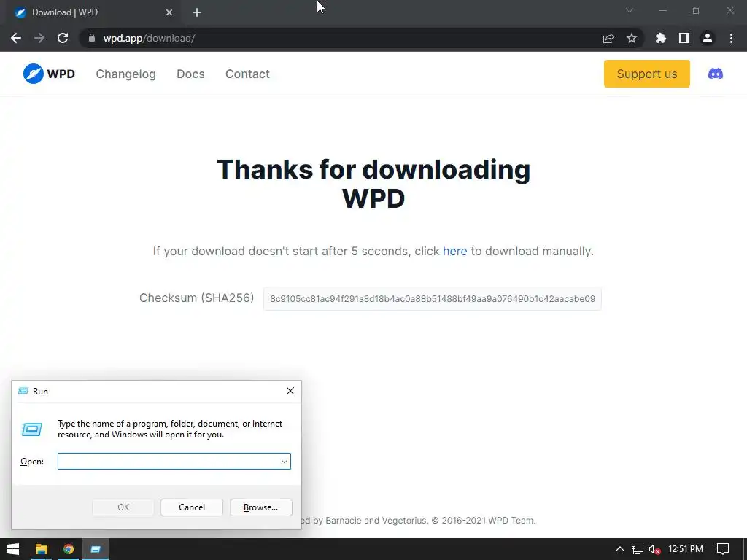The height and width of the screenshot is (560, 747).
Task: Open the Docs page
Action: click(x=190, y=74)
